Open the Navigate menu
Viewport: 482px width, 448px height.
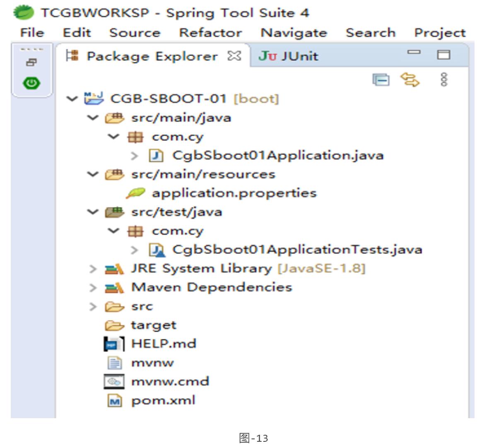pyautogui.click(x=294, y=33)
